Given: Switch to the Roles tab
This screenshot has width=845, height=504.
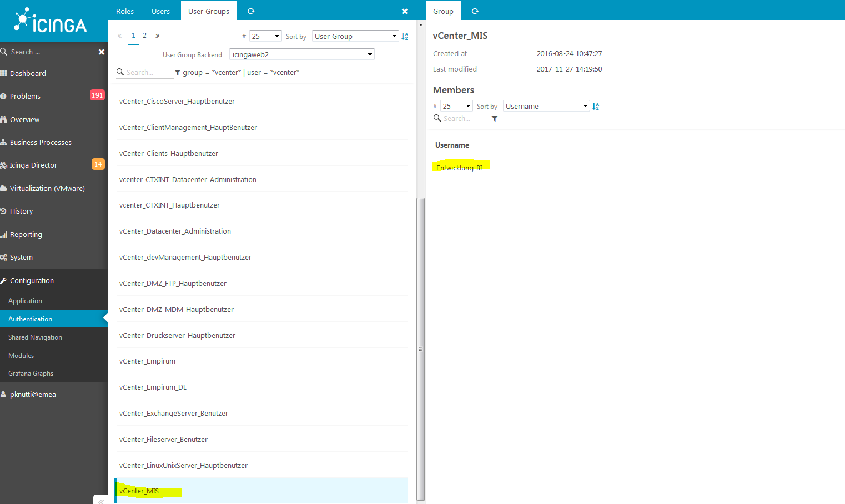Looking at the screenshot, I should pos(124,11).
